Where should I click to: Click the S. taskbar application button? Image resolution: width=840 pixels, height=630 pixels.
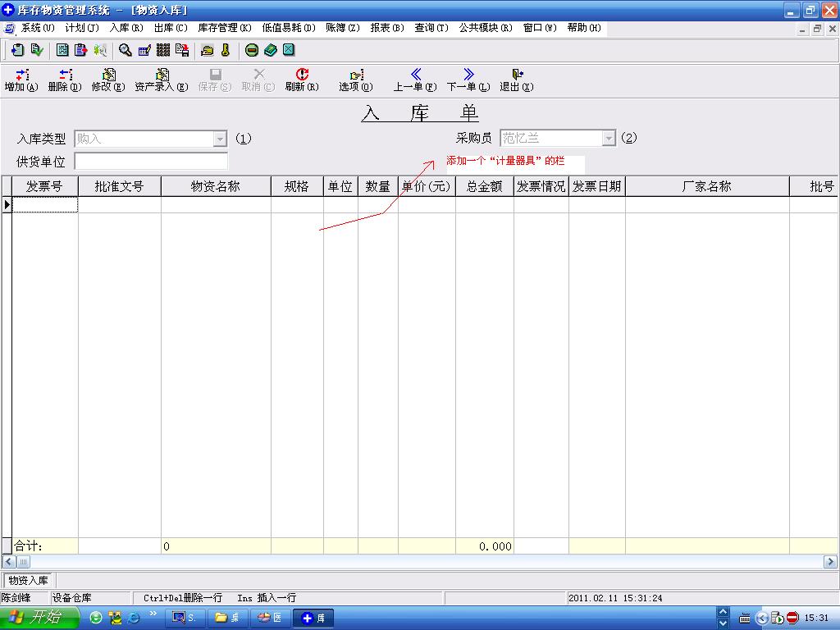pyautogui.click(x=185, y=619)
